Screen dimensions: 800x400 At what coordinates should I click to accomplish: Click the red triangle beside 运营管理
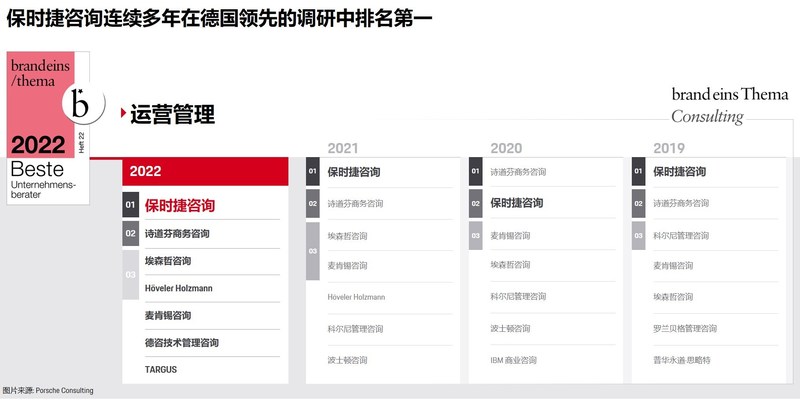[x=122, y=113]
